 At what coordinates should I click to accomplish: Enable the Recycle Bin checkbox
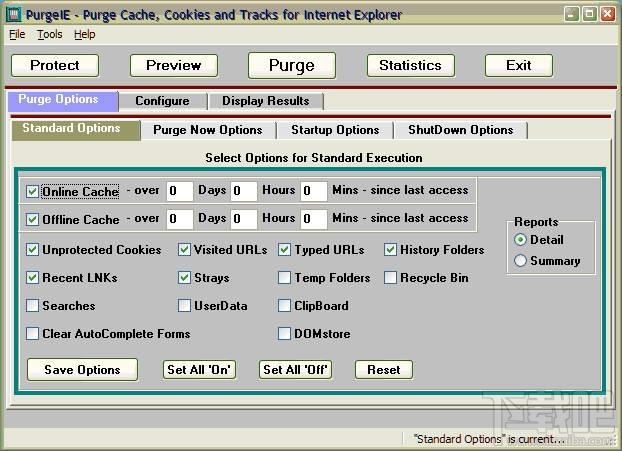coord(390,278)
